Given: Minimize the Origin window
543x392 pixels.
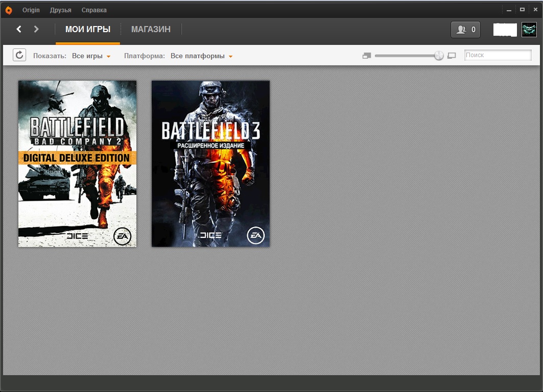Looking at the screenshot, I should (x=509, y=10).
